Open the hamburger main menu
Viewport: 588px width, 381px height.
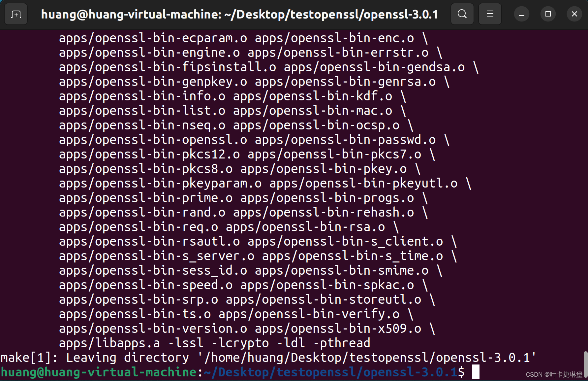[490, 14]
